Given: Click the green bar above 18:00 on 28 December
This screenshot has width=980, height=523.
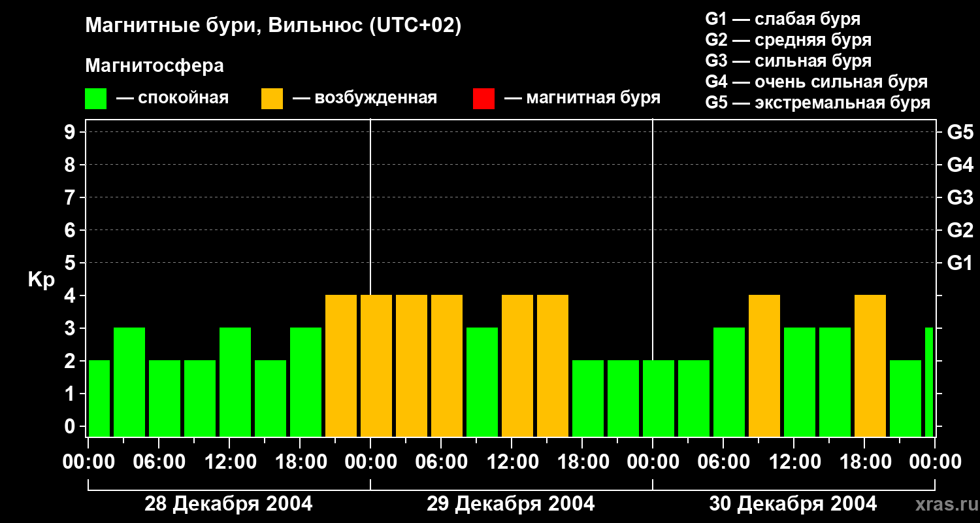Looking at the screenshot, I should point(306,382).
